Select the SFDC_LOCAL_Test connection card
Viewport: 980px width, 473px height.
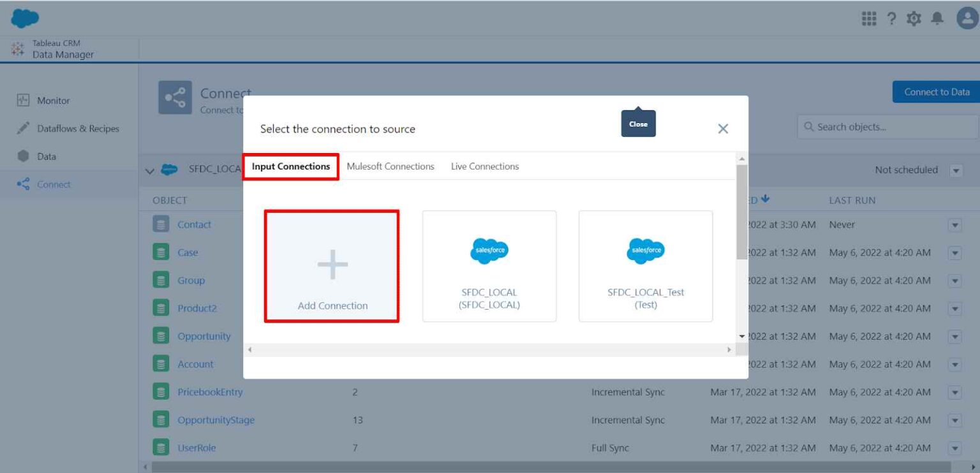pyautogui.click(x=646, y=266)
